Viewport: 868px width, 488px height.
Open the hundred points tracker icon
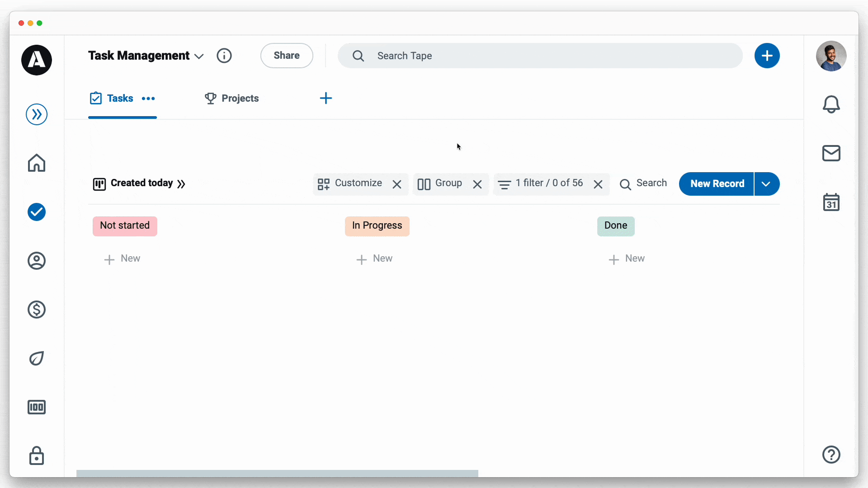36,407
